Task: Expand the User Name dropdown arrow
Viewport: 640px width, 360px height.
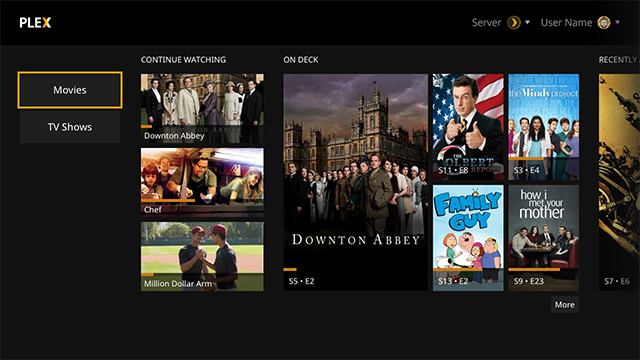Action: pos(617,22)
